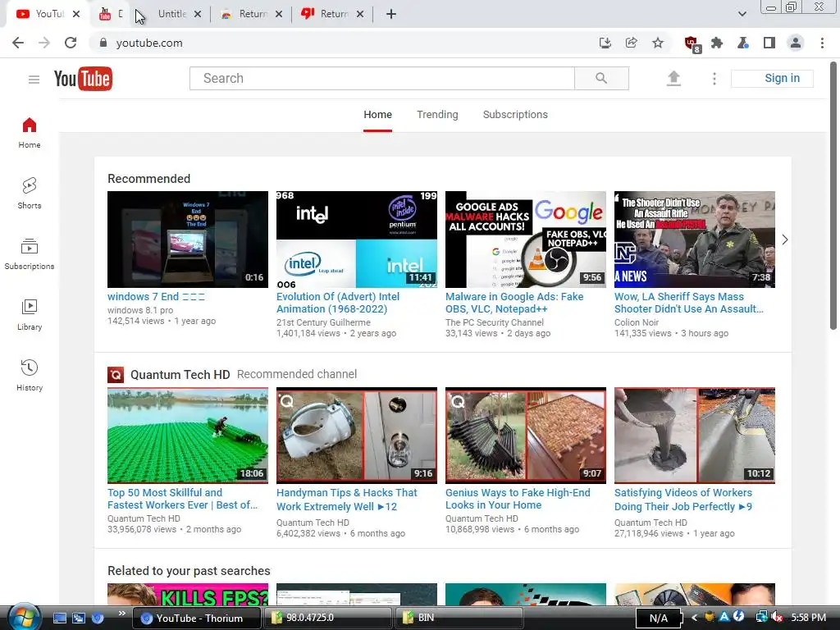This screenshot has width=840, height=630.
Task: Expand hidden system tray icons arrow
Action: (x=694, y=618)
